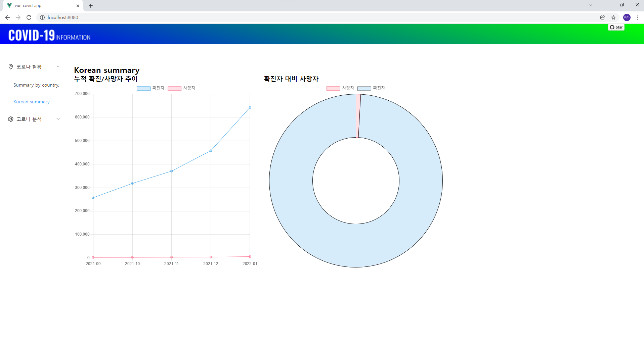Open the browser menu with three dots
This screenshot has width=644, height=348.
pyautogui.click(x=638, y=17)
